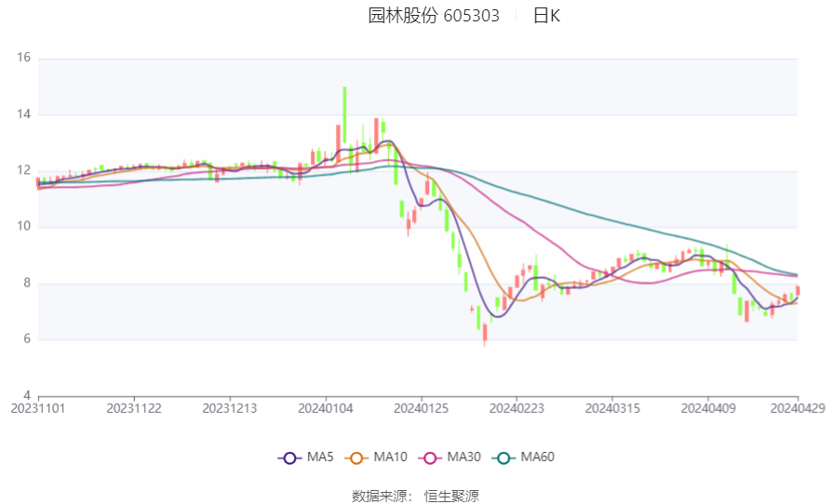Click y-axis value 16
Screen dimensions: 831x504
tap(24, 57)
